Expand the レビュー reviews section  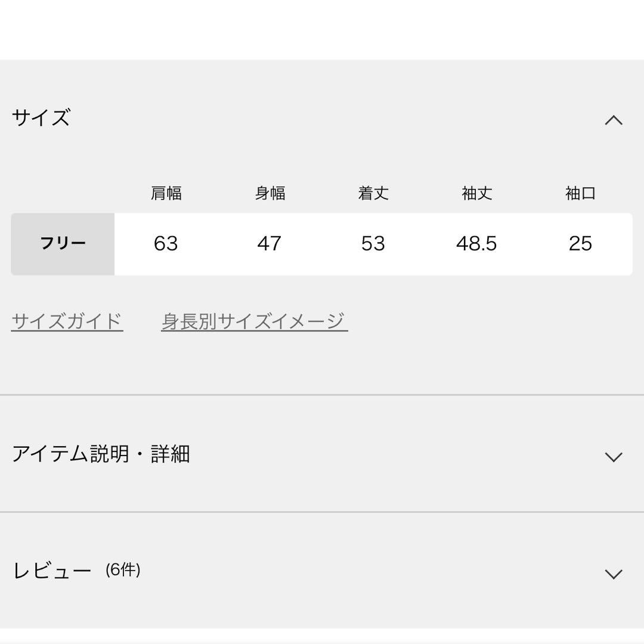(614, 572)
